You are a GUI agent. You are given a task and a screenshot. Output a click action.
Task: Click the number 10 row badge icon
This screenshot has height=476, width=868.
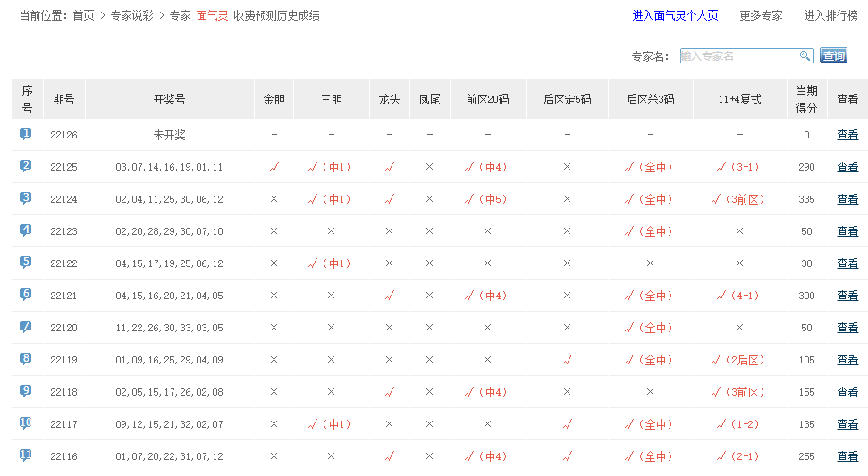(x=25, y=423)
